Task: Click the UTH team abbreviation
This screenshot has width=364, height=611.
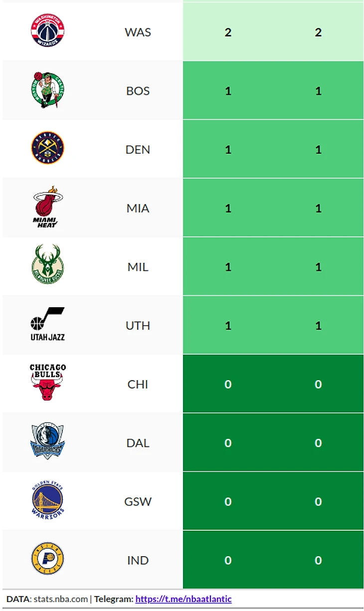Action: point(138,326)
